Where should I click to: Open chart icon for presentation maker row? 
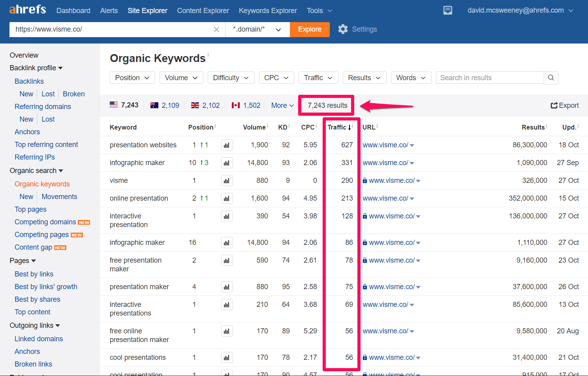(x=227, y=287)
